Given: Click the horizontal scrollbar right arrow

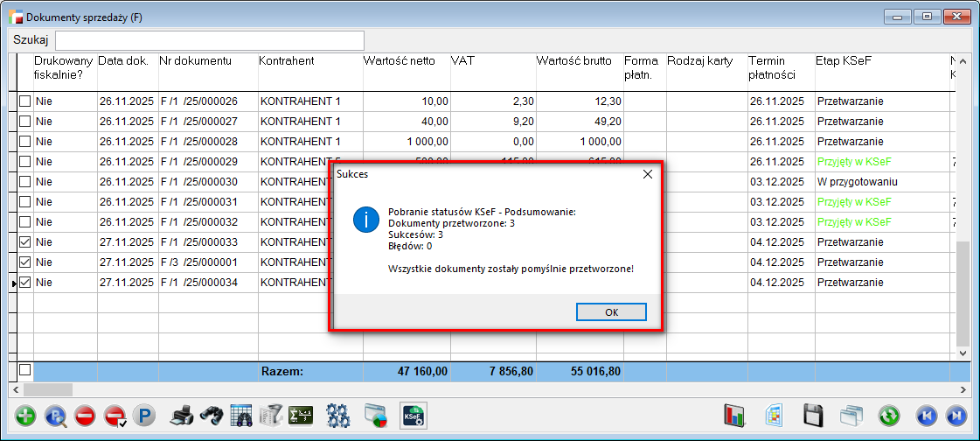Looking at the screenshot, I should point(963,389).
